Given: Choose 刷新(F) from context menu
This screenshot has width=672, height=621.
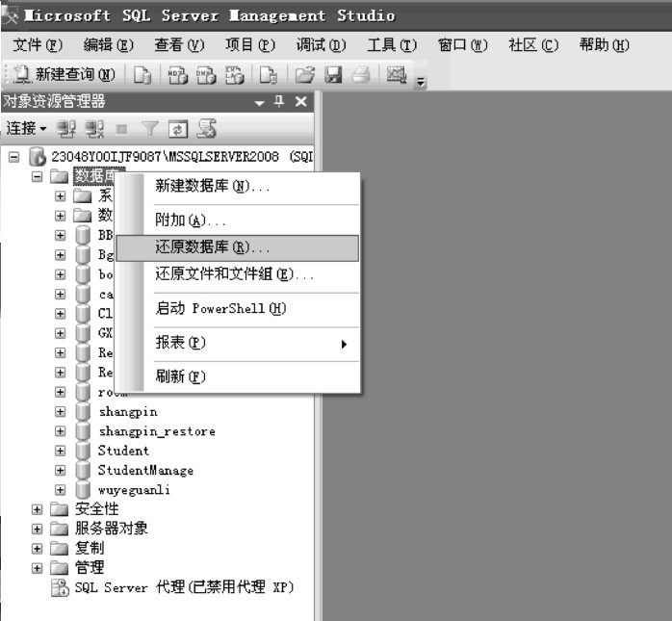Looking at the screenshot, I should (x=238, y=376).
